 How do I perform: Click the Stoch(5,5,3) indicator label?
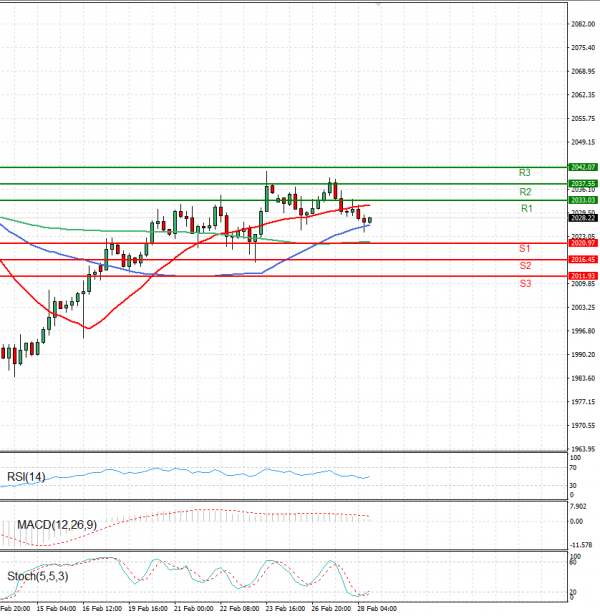tap(38, 576)
